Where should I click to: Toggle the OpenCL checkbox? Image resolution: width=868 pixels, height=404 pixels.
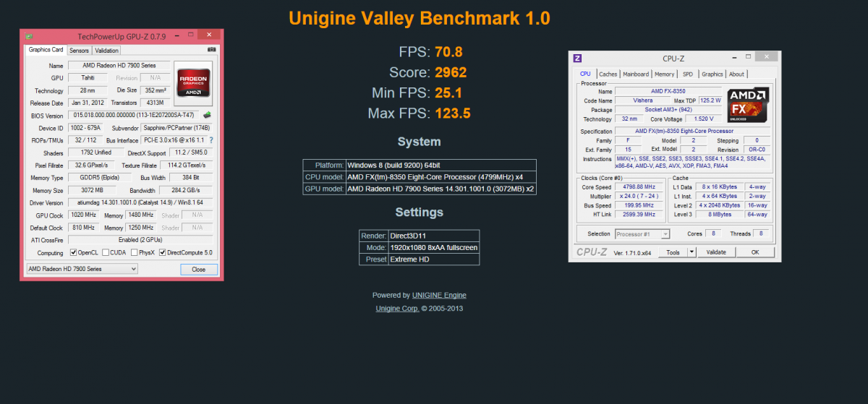point(74,252)
